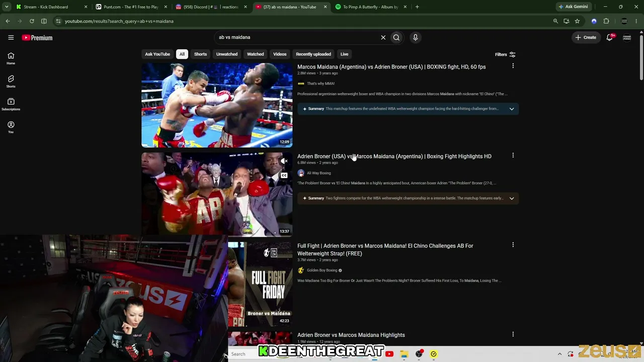Filter results by Videos chip
This screenshot has height=362, width=644.
pyautogui.click(x=280, y=54)
